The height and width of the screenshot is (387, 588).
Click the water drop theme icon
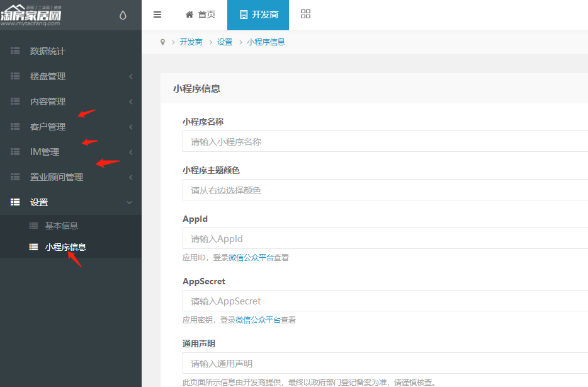point(123,15)
